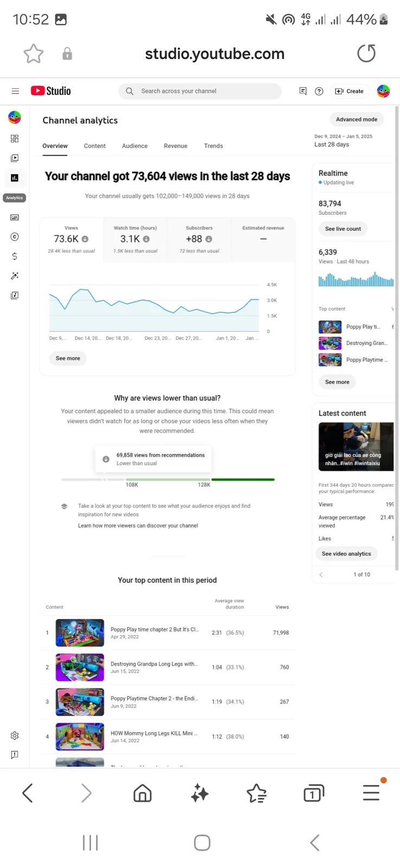Open the Settings gear icon in sidebar
Screen dimensions: 400x868
15,736
